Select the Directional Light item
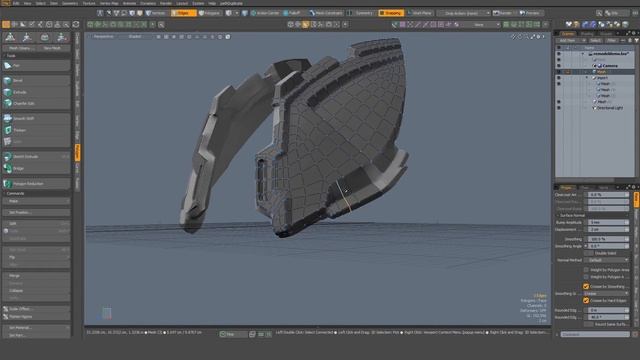640x360 pixels. click(x=610, y=108)
